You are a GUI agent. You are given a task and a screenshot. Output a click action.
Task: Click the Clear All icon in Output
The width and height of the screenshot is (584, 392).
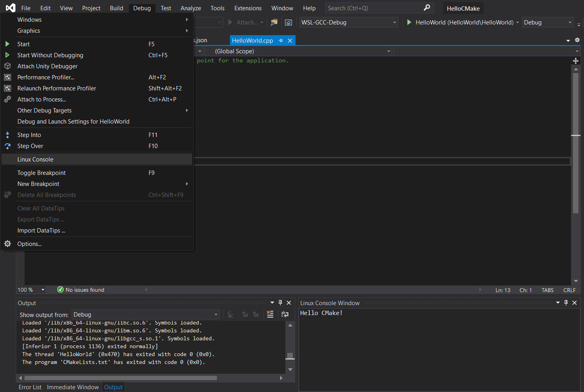coord(270,314)
